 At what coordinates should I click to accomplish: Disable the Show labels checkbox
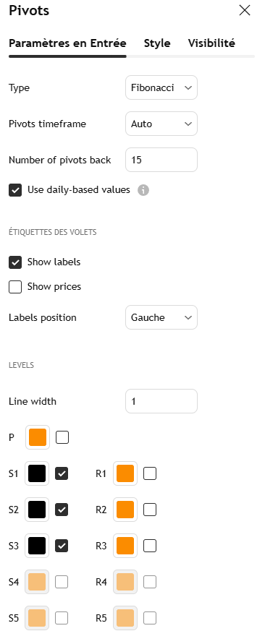15,262
